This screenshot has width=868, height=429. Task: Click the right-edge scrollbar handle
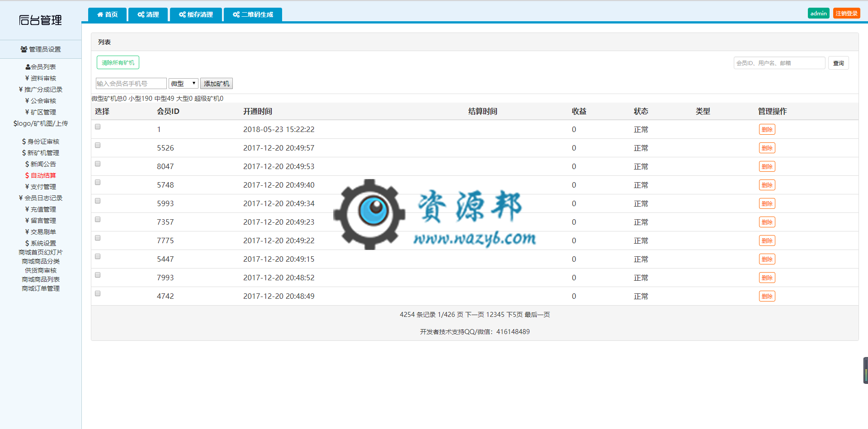865,370
